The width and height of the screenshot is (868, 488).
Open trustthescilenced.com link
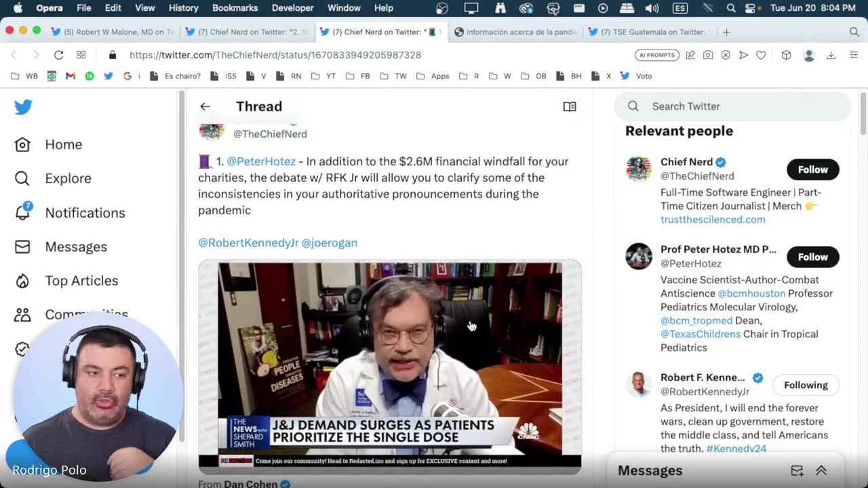[713, 220]
